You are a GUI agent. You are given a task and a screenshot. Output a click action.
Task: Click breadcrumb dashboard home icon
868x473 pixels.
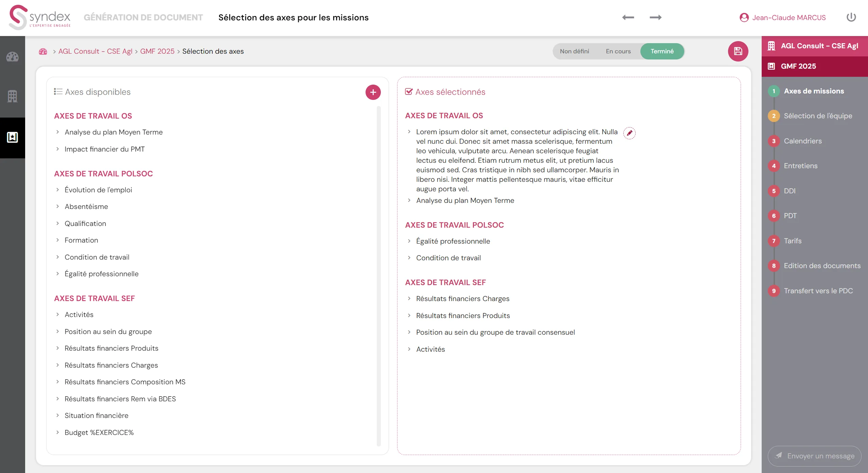[x=43, y=51]
